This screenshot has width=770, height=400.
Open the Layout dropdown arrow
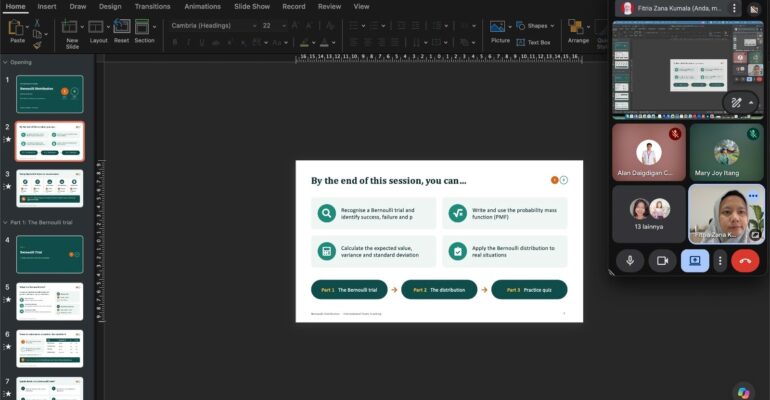tap(108, 27)
